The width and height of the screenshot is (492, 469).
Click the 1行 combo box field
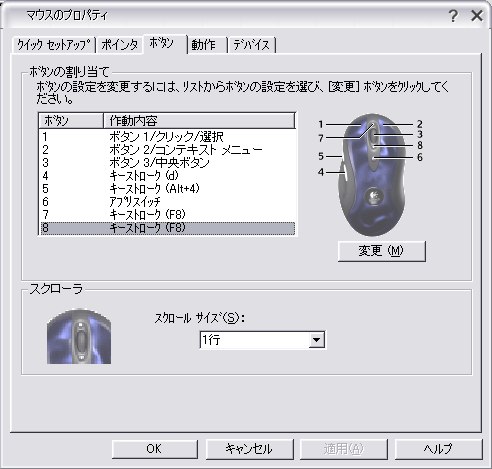(x=262, y=340)
